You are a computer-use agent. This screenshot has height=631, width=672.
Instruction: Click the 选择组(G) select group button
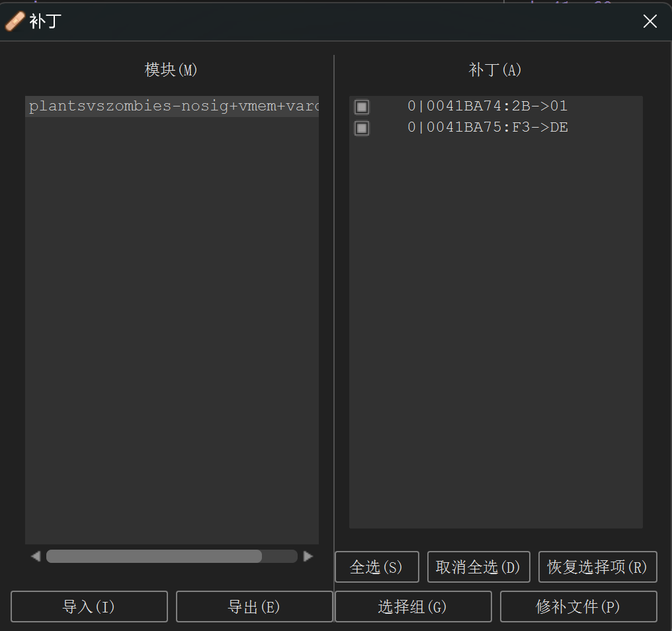click(413, 607)
